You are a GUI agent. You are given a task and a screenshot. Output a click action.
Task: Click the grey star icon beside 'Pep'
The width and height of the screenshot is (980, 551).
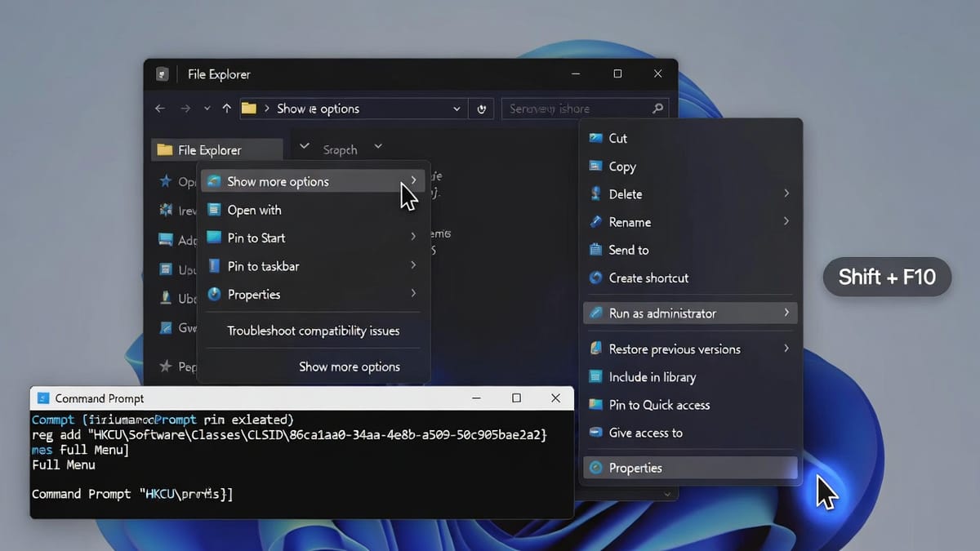pyautogui.click(x=166, y=367)
